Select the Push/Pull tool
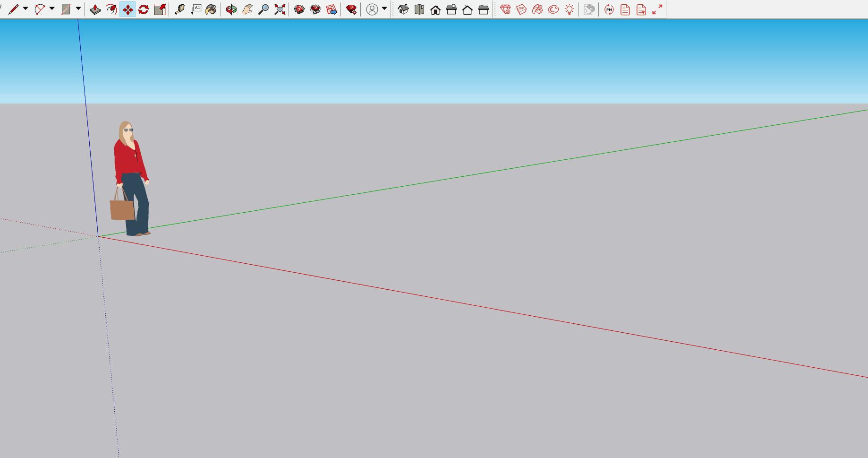 [x=95, y=9]
